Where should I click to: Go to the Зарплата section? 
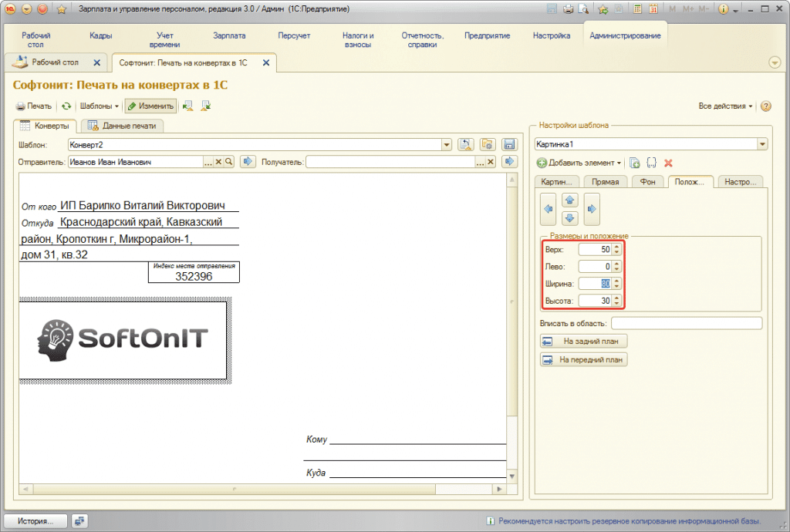[229, 35]
